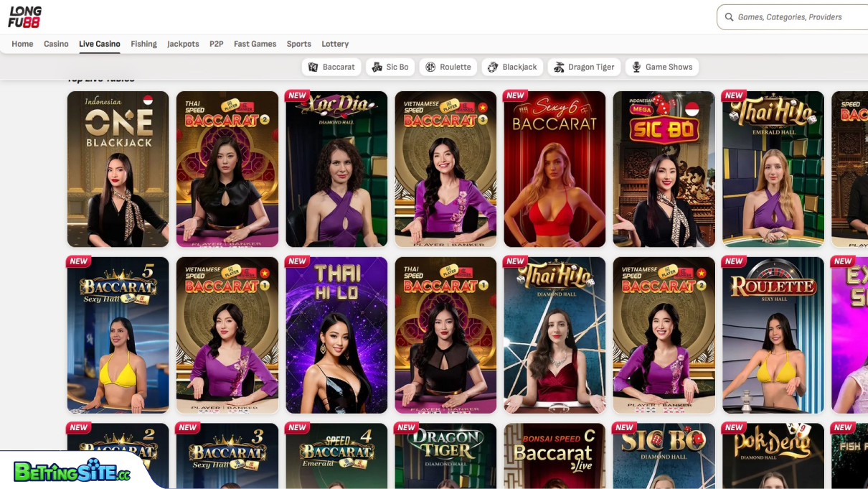
Task: Click the Sic Bo dice icon
Action: click(x=377, y=67)
